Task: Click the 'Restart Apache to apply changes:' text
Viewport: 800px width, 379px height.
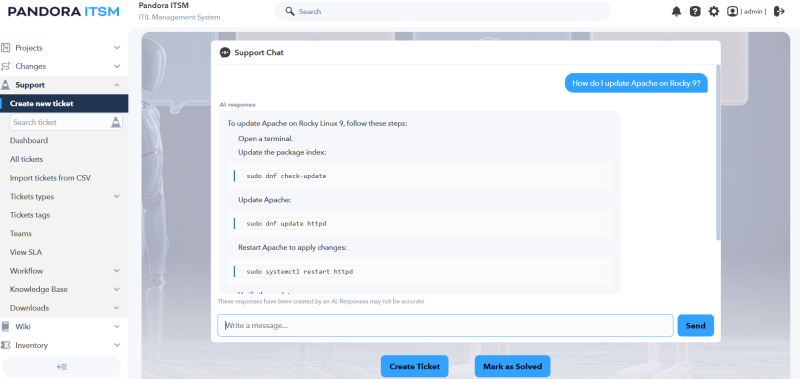Action: pos(292,247)
